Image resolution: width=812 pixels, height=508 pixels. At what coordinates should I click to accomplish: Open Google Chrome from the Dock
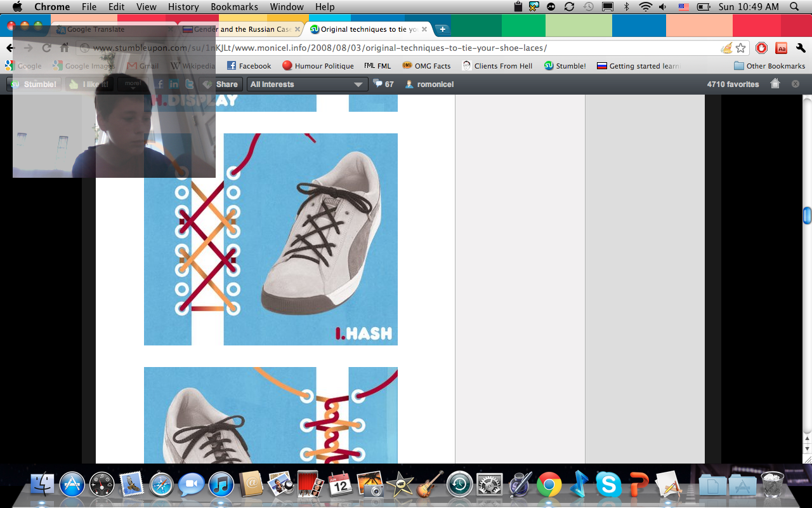tap(549, 485)
